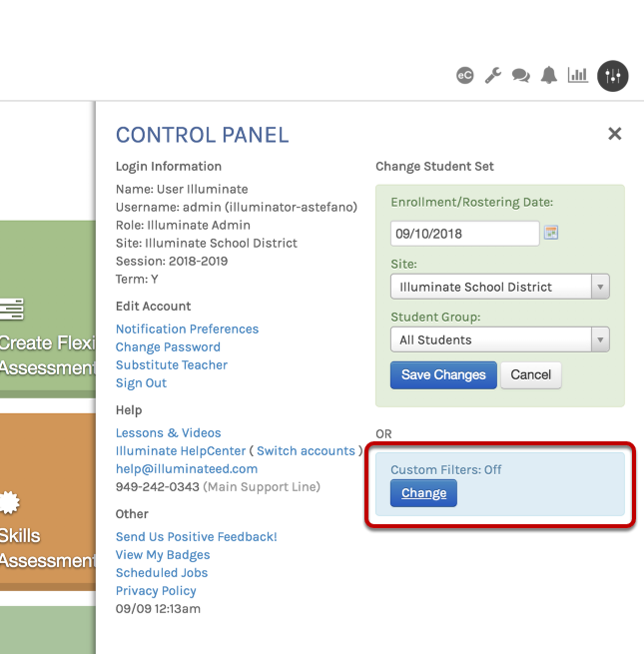The image size is (644, 654).
Task: Click Change button under Custom Filters
Action: (x=423, y=493)
